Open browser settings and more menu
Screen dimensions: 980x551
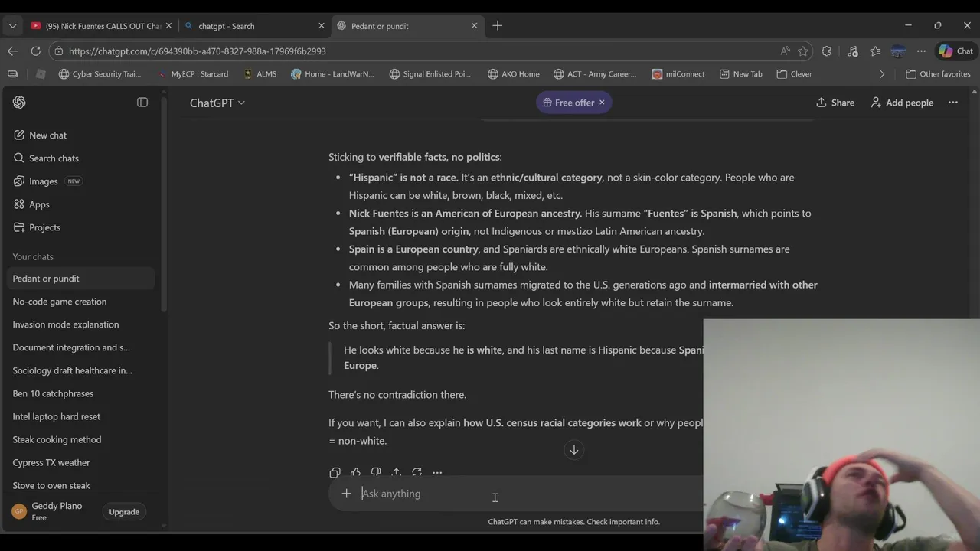click(x=921, y=51)
